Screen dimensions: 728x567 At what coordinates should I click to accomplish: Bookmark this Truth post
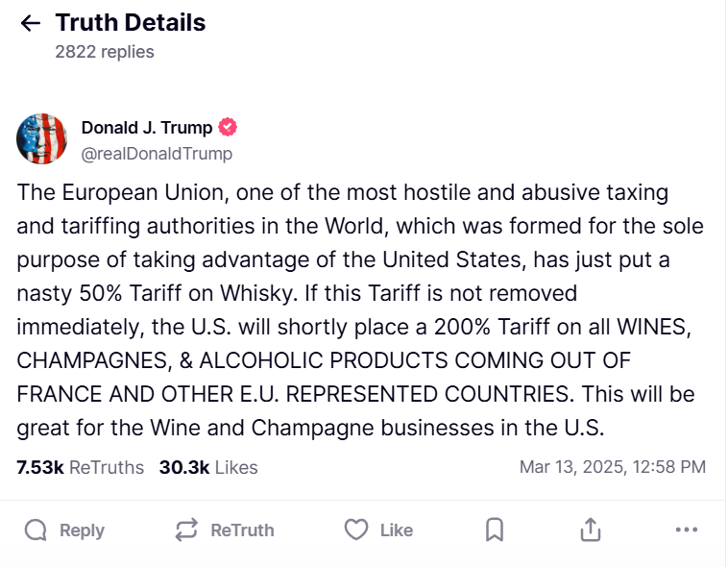click(x=495, y=530)
